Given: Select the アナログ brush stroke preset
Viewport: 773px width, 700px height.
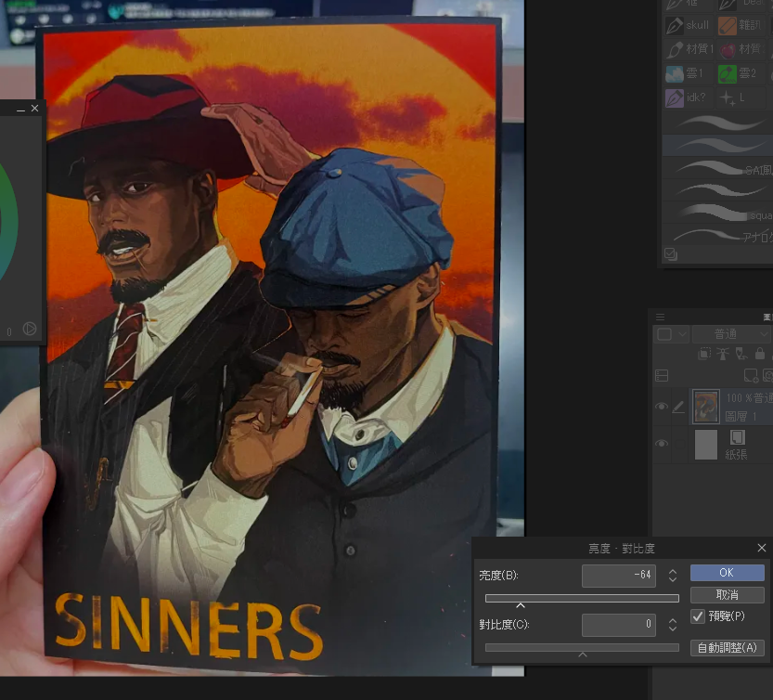Looking at the screenshot, I should click(718, 235).
